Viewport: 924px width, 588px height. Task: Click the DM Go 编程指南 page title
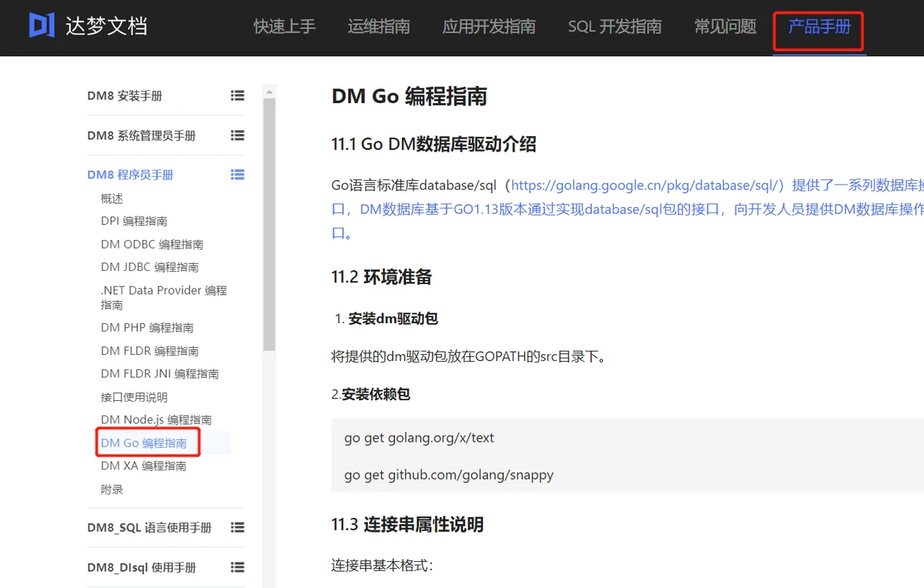click(409, 96)
